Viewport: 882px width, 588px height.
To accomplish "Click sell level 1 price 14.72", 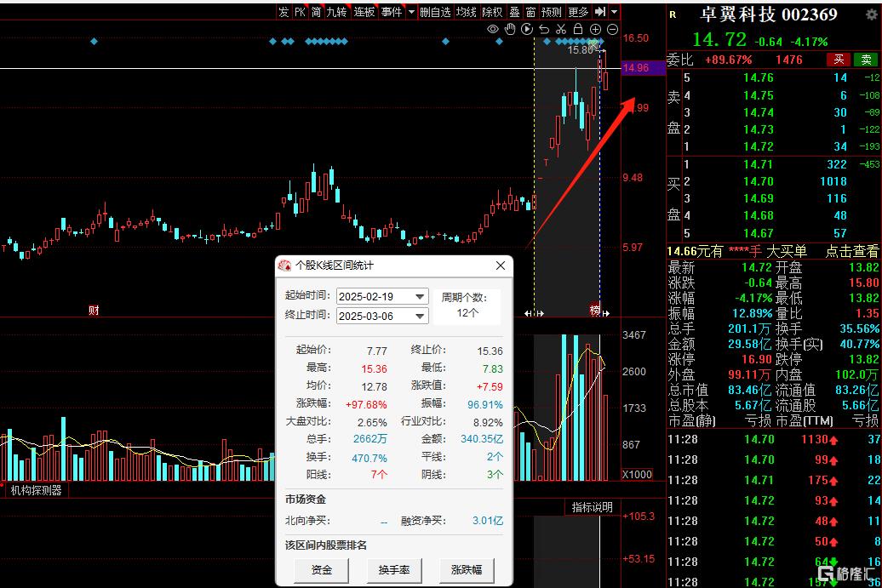I will pyautogui.click(x=758, y=146).
